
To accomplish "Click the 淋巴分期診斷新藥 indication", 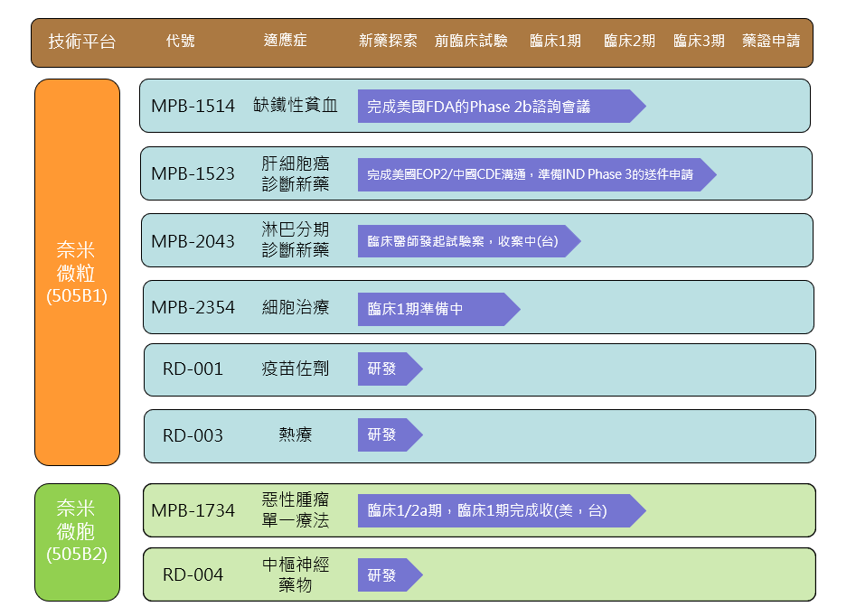I will [x=296, y=240].
